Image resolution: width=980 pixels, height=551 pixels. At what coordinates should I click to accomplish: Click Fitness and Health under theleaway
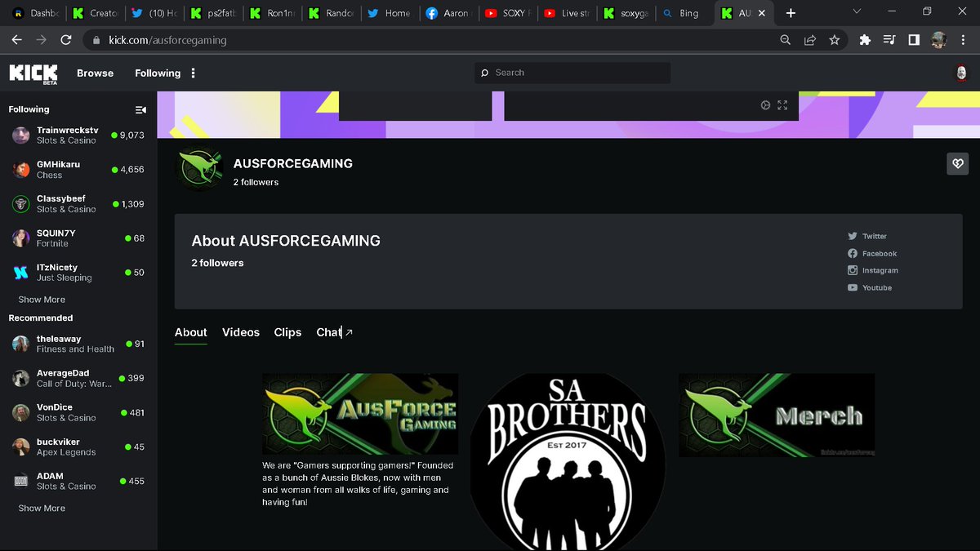pos(75,349)
